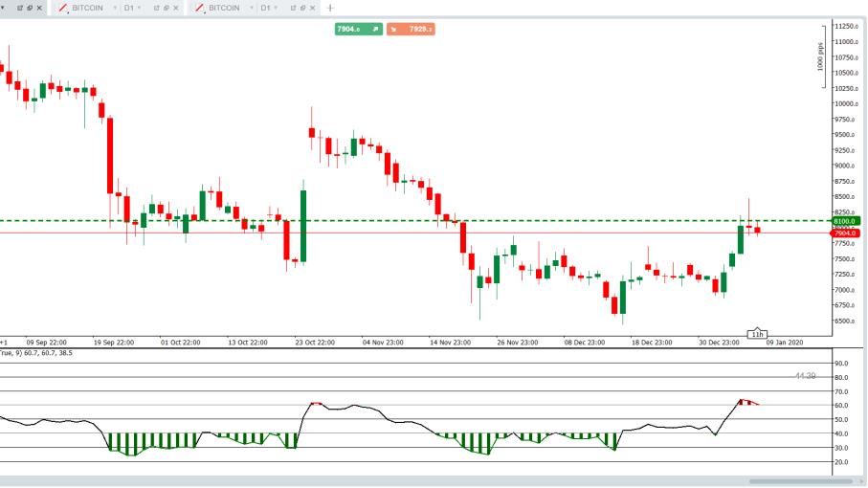
Task: Click the orange 7929 buy price button
Action: pyautogui.click(x=412, y=30)
